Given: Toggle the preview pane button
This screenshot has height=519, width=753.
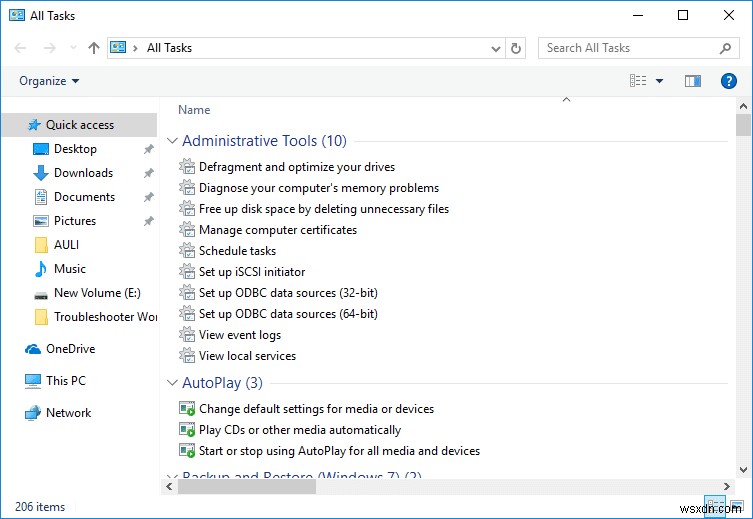Looking at the screenshot, I should [693, 81].
